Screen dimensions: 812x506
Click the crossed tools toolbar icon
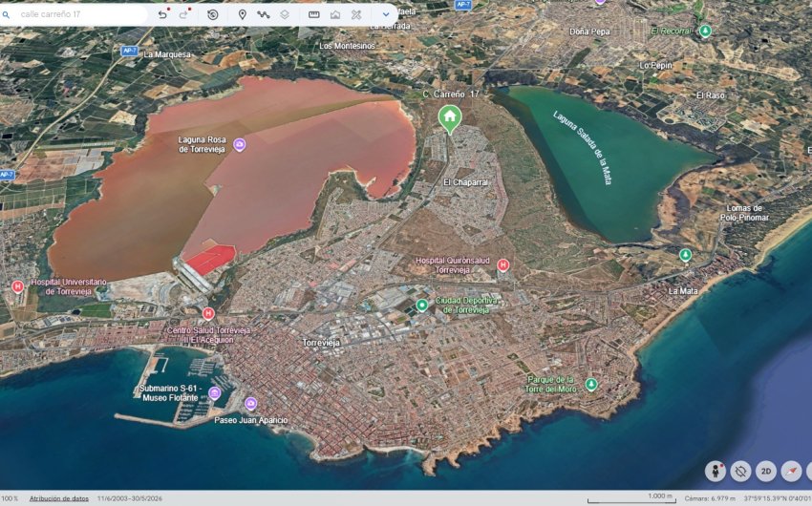356,14
